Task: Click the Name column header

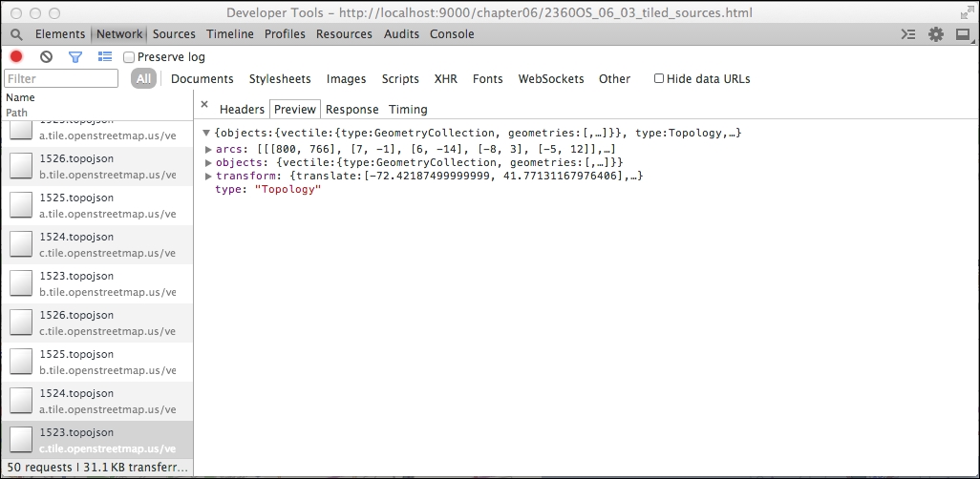Action: (x=21, y=97)
